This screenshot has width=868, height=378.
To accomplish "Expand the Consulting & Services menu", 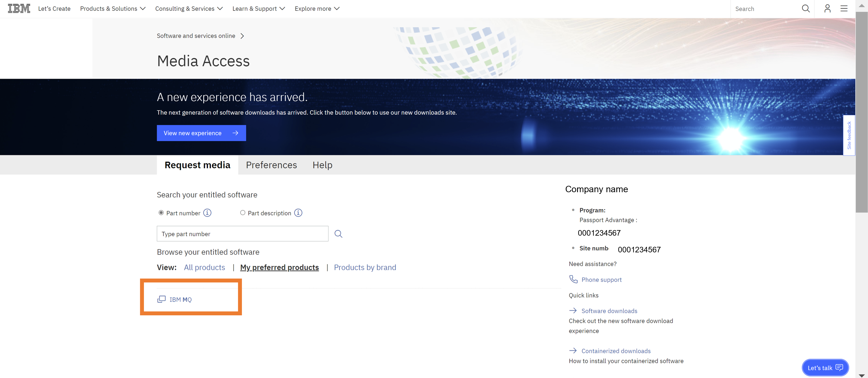I will pyautogui.click(x=189, y=8).
